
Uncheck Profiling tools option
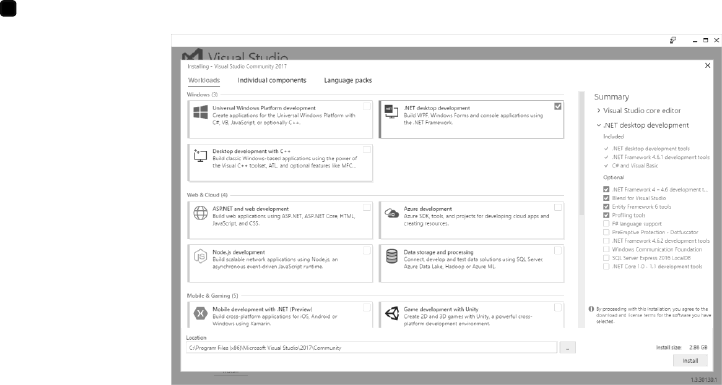(x=606, y=215)
